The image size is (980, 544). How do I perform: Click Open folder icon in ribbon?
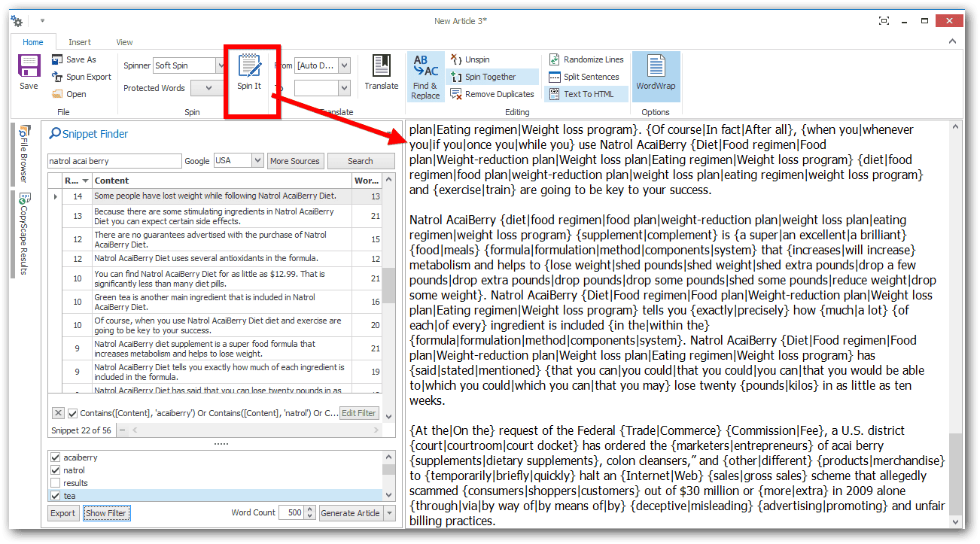57,94
